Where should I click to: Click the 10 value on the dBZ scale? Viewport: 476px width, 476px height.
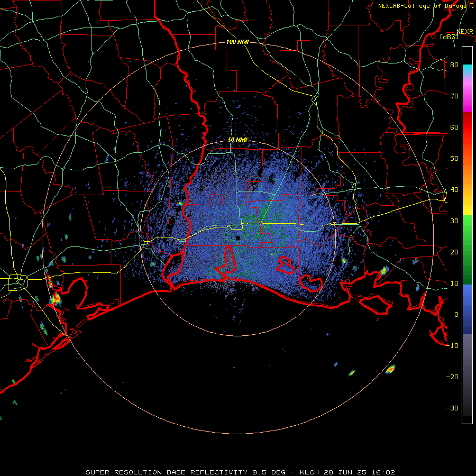tap(454, 283)
